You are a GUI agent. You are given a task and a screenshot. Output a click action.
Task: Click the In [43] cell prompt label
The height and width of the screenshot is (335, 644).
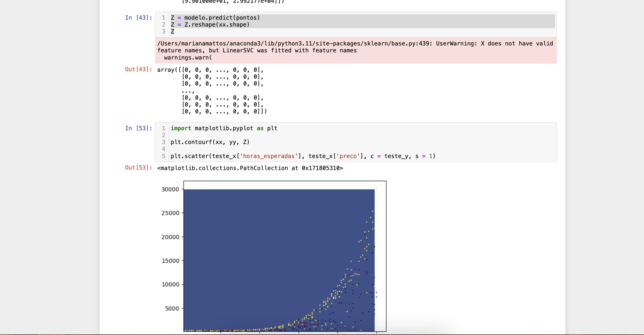[x=138, y=18]
